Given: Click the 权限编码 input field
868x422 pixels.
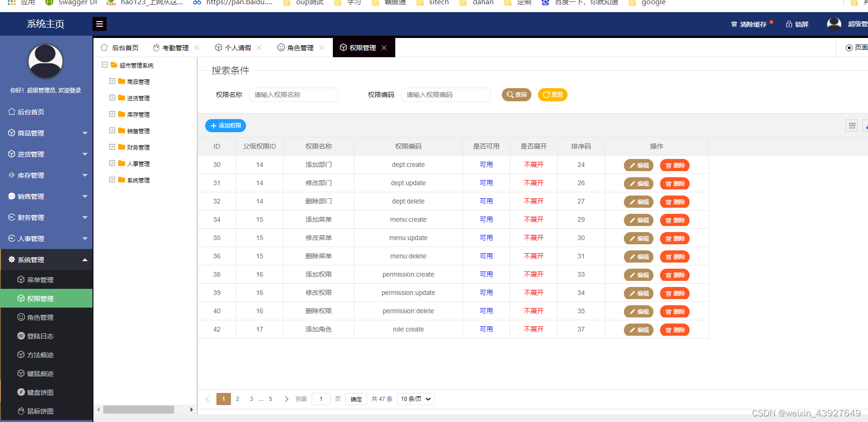Looking at the screenshot, I should coord(446,95).
